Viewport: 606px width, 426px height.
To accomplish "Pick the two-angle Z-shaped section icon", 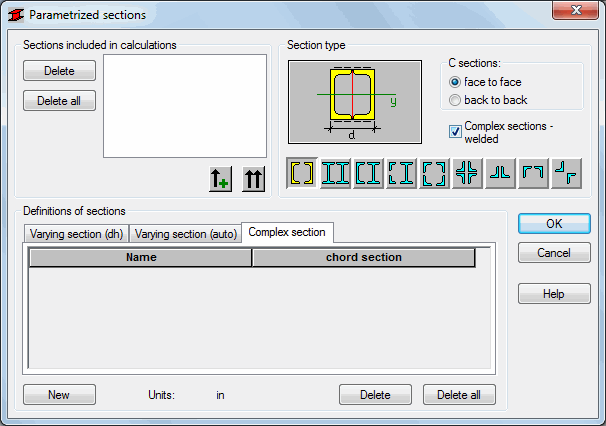I will 565,173.
